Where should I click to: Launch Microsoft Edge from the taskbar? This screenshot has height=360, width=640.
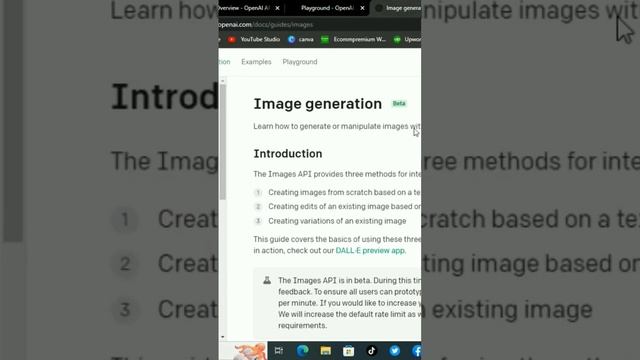click(302, 351)
